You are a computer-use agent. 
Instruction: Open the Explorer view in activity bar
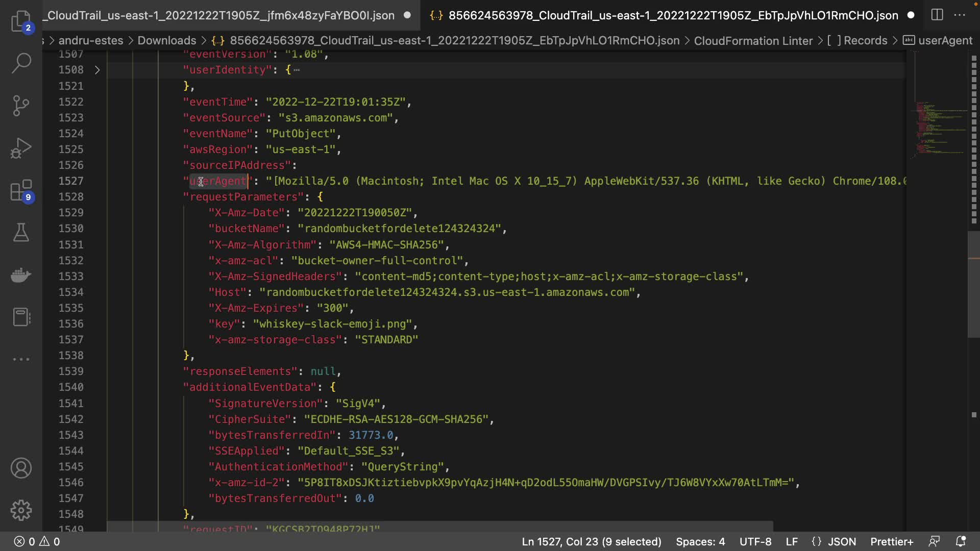(x=21, y=20)
